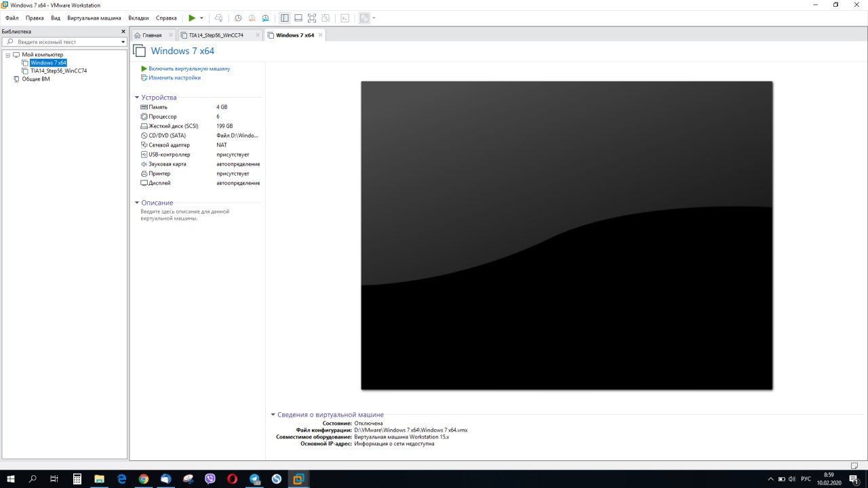This screenshot has width=868, height=488.
Task: Open the stretch display dropdown arrow
Action: [x=374, y=18]
